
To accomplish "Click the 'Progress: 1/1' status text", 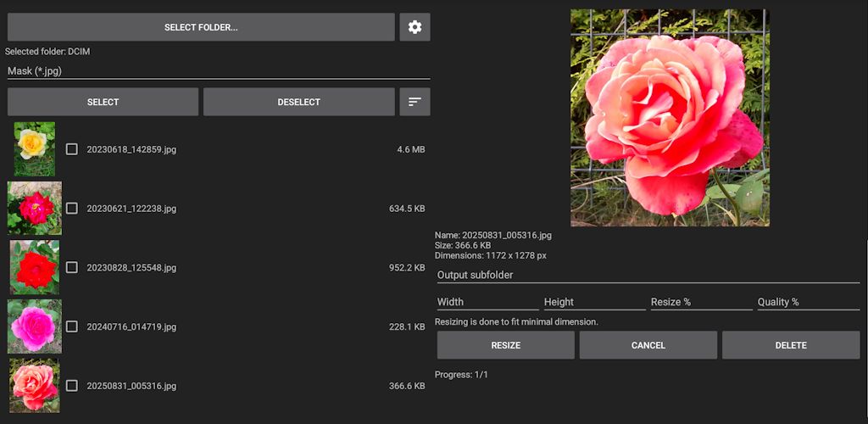I will (x=462, y=375).
